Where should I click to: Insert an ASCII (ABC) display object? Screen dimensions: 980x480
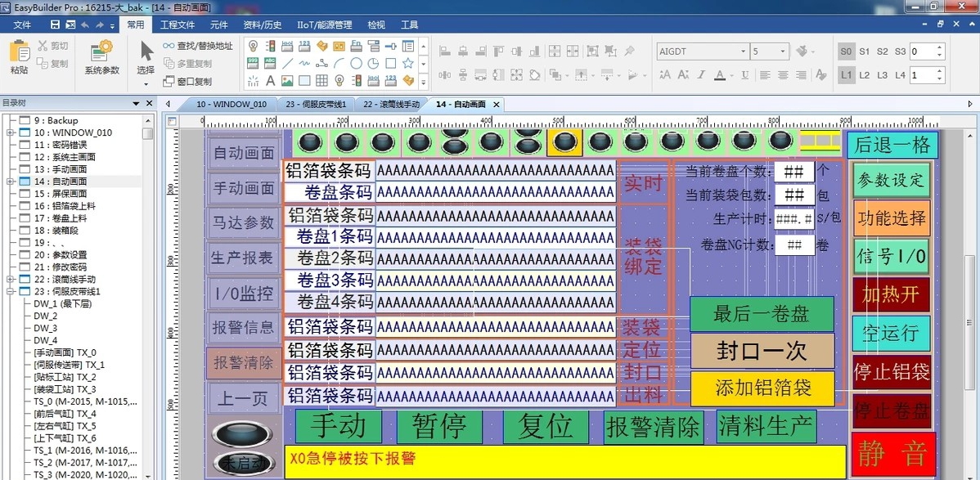pos(270,63)
